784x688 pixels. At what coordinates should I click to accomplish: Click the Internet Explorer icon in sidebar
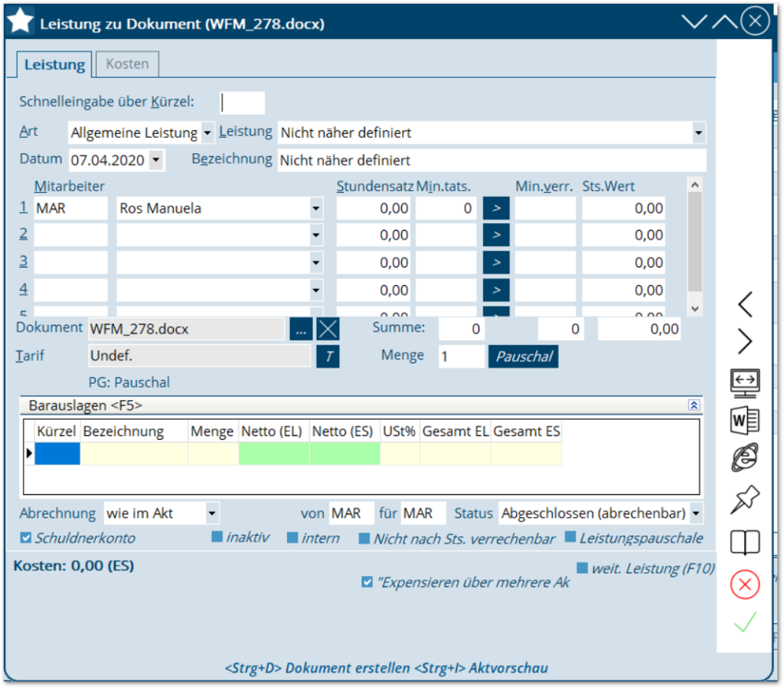(744, 458)
